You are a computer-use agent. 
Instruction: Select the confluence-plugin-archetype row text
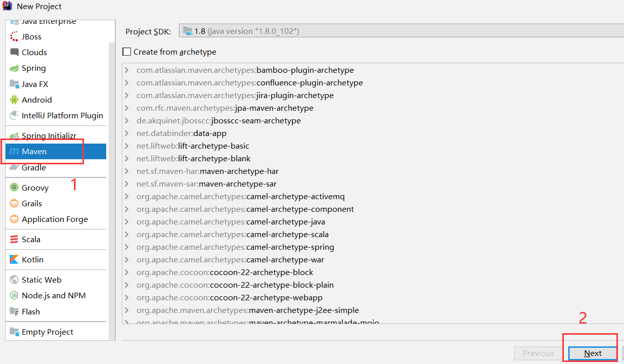tap(250, 83)
